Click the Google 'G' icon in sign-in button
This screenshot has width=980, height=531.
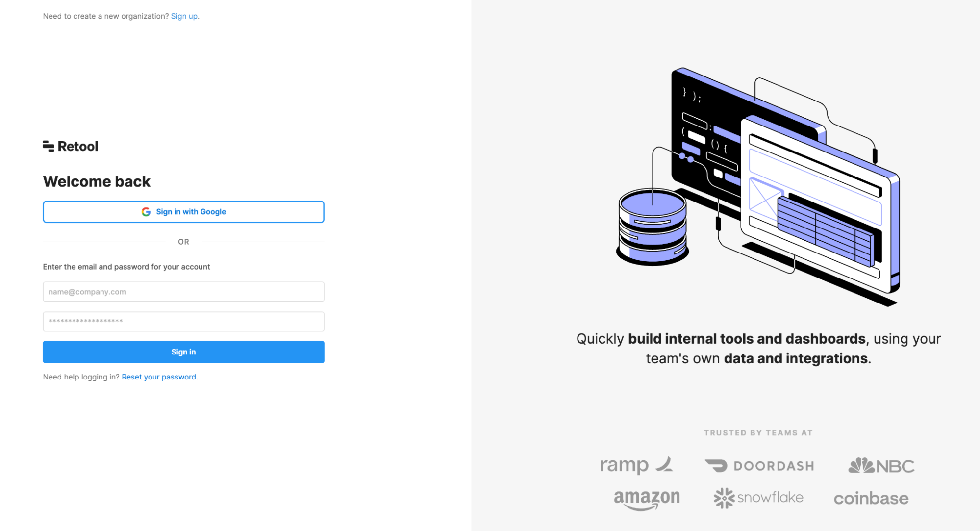(145, 211)
